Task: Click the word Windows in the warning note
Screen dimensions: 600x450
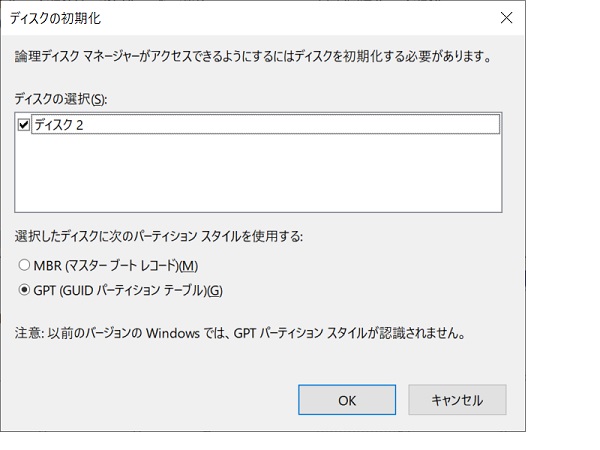Action: point(173,333)
